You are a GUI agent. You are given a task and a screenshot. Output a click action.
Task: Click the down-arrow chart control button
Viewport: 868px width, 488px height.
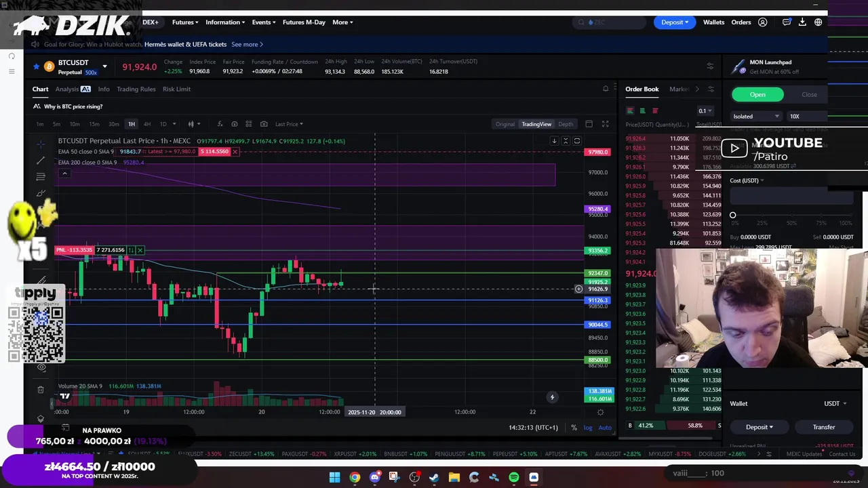554,141
